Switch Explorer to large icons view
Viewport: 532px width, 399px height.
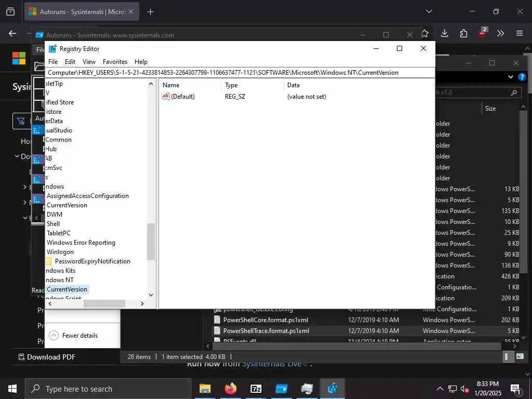(x=520, y=356)
